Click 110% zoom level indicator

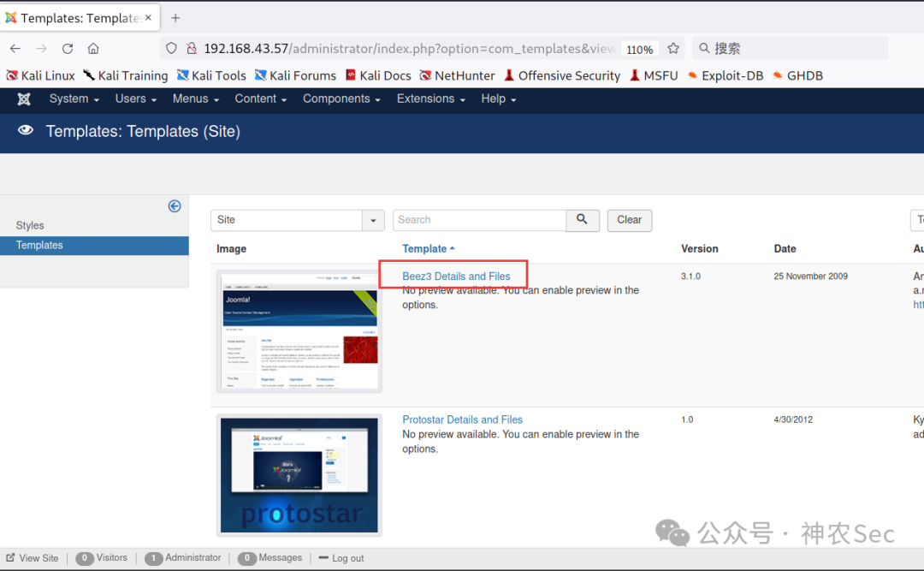coord(639,50)
